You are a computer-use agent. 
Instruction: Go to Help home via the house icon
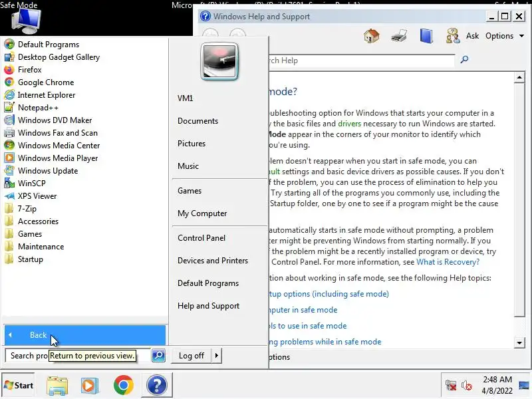pyautogui.click(x=372, y=36)
